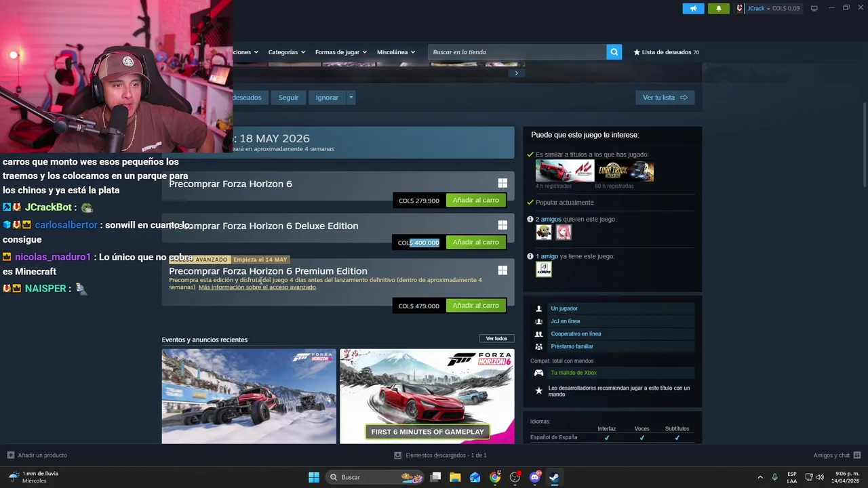Add Forza Horizon 6 Premium Edition to cart
The width and height of the screenshot is (868, 488).
point(475,305)
